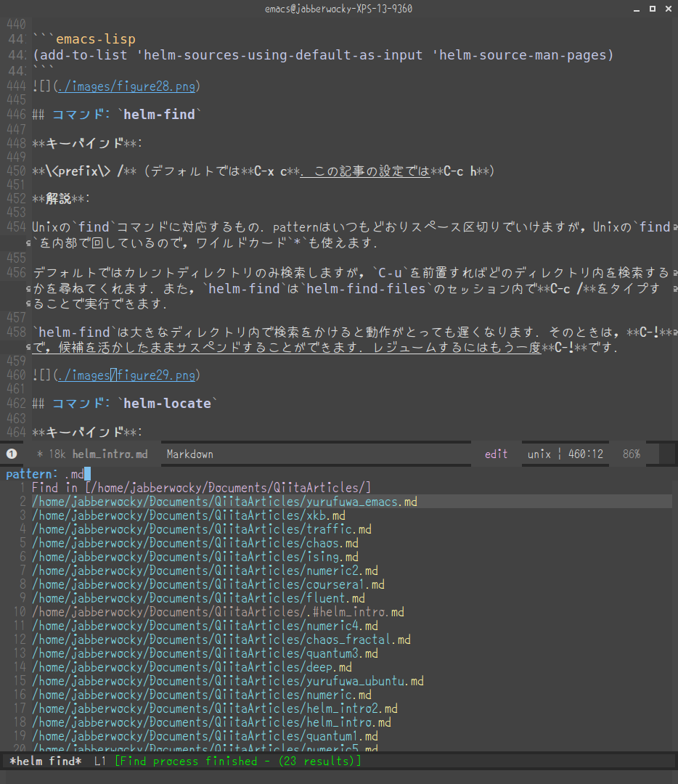
Task: Select the numeric2.md candidate
Action: tap(205, 571)
